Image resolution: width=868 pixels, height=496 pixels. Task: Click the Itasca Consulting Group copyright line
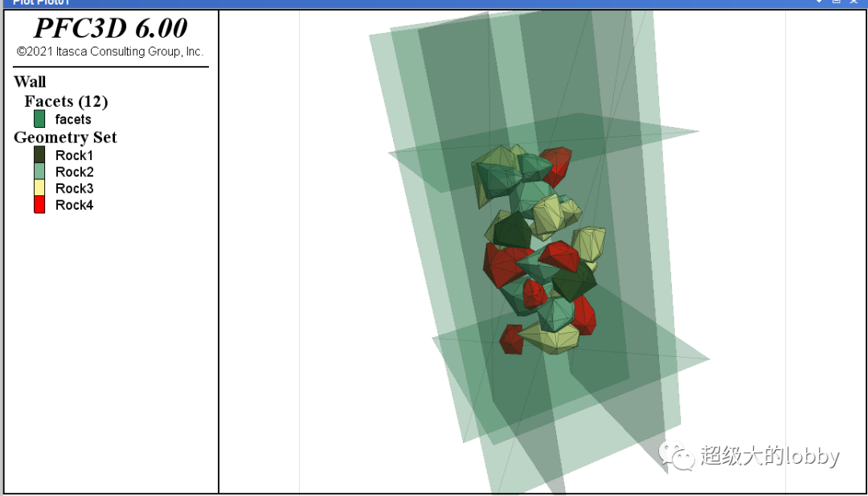110,52
